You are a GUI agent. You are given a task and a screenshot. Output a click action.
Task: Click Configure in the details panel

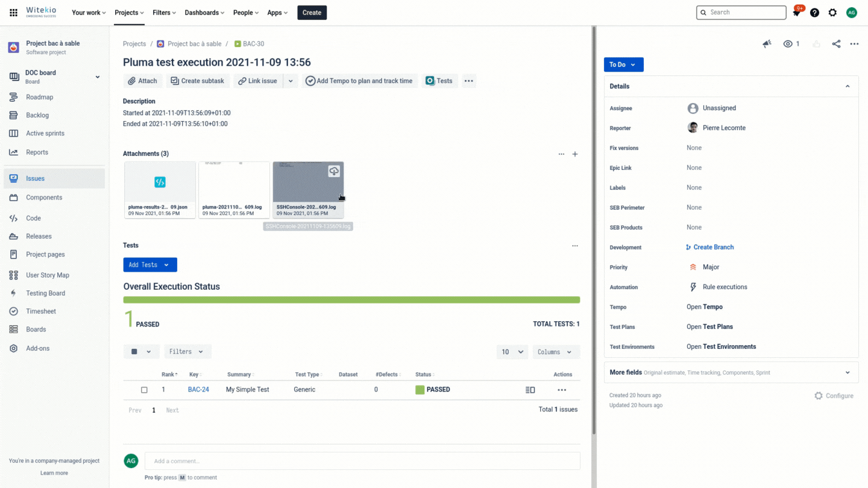coord(834,396)
